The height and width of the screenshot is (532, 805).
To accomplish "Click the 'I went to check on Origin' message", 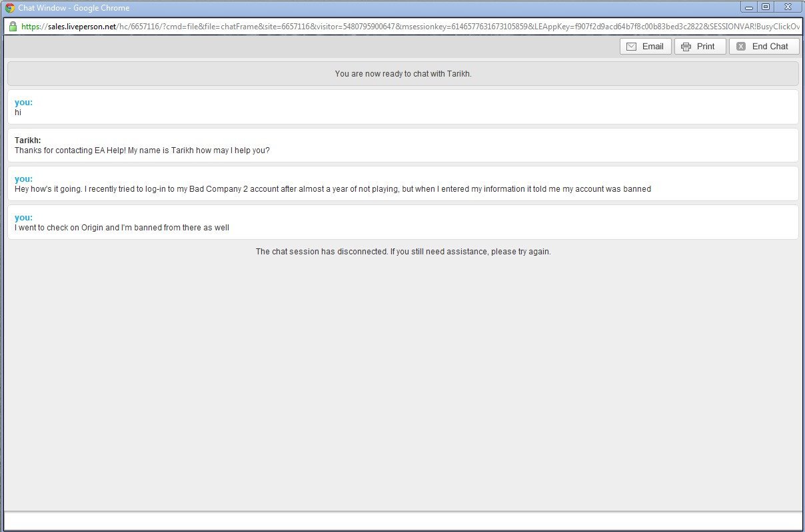I will (122, 228).
